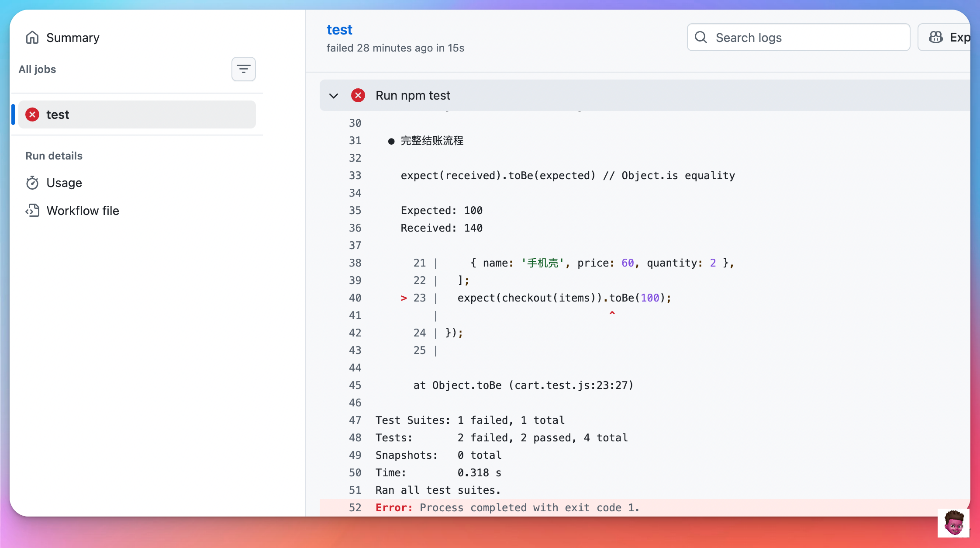Click the toBe(expected) Object.is equality line
Screen dimensions: 980x548
568,176
